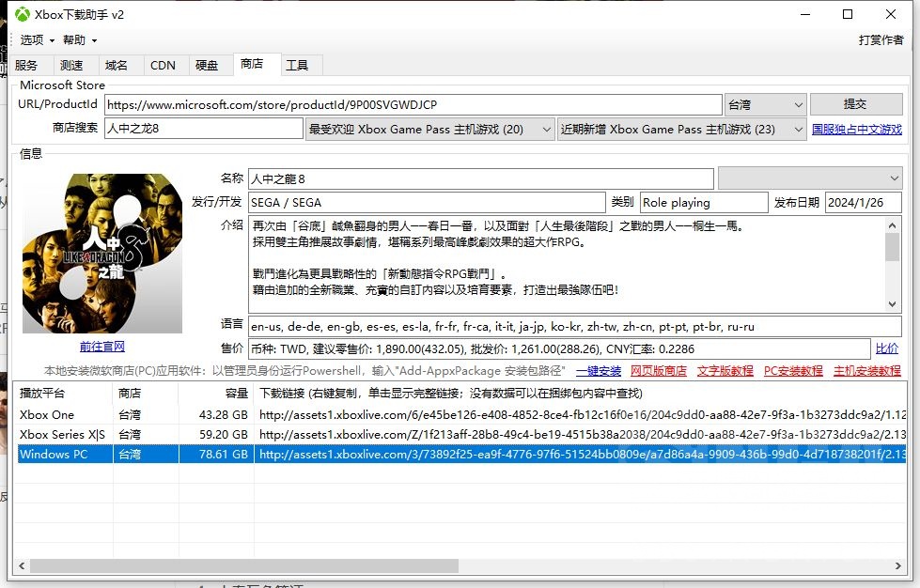Focus the 商店搜索 field with 人中之龙8

(x=204, y=129)
